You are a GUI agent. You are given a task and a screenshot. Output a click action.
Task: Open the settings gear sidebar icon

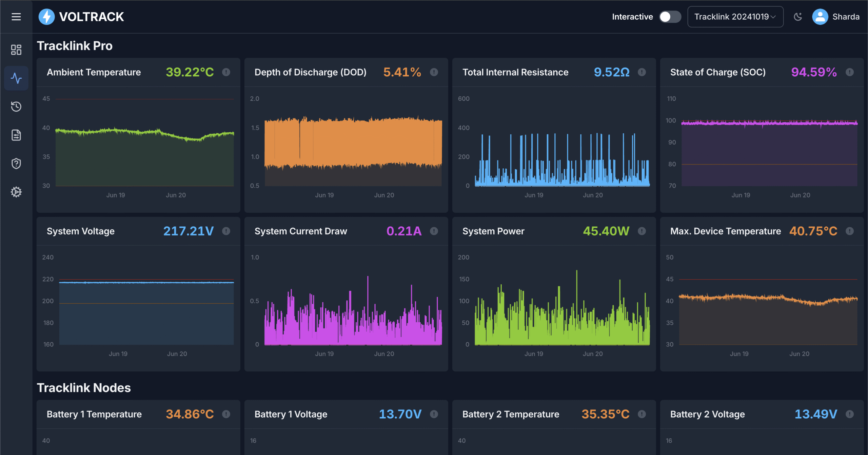16,192
